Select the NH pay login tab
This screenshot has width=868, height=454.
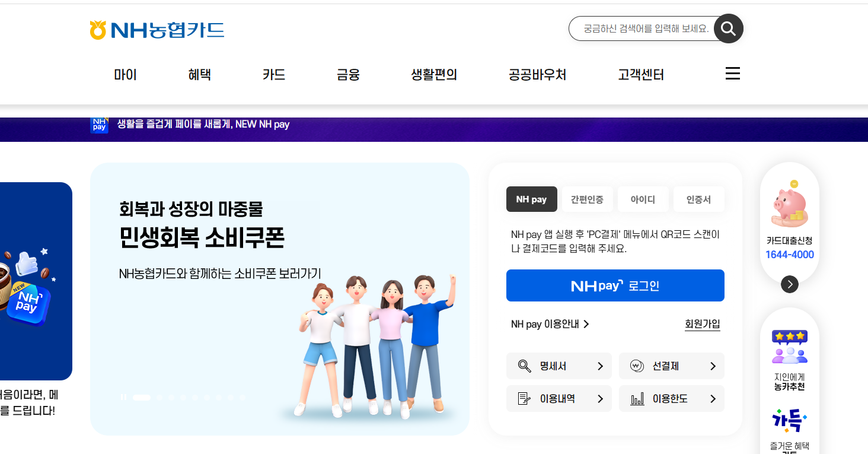click(x=532, y=199)
